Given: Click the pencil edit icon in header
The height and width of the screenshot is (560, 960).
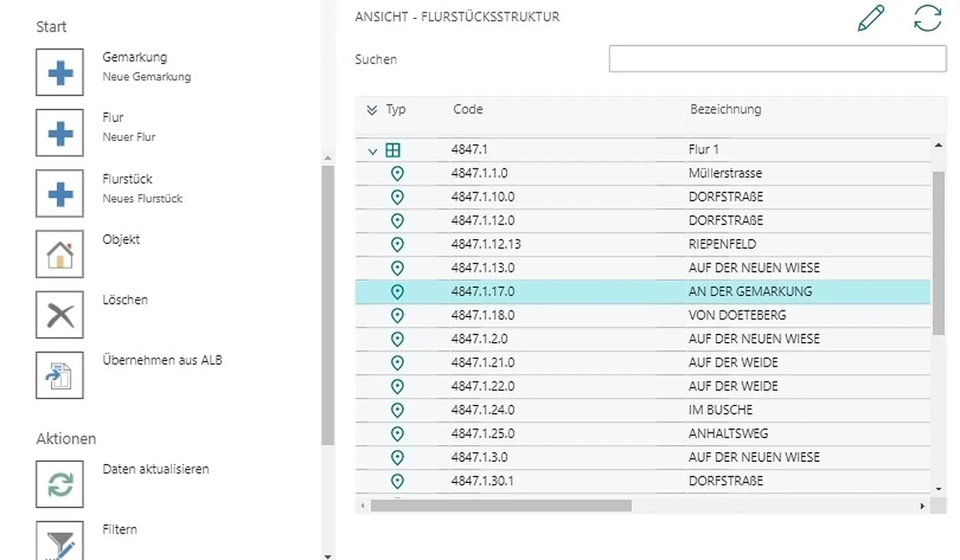Looking at the screenshot, I should coord(871,18).
